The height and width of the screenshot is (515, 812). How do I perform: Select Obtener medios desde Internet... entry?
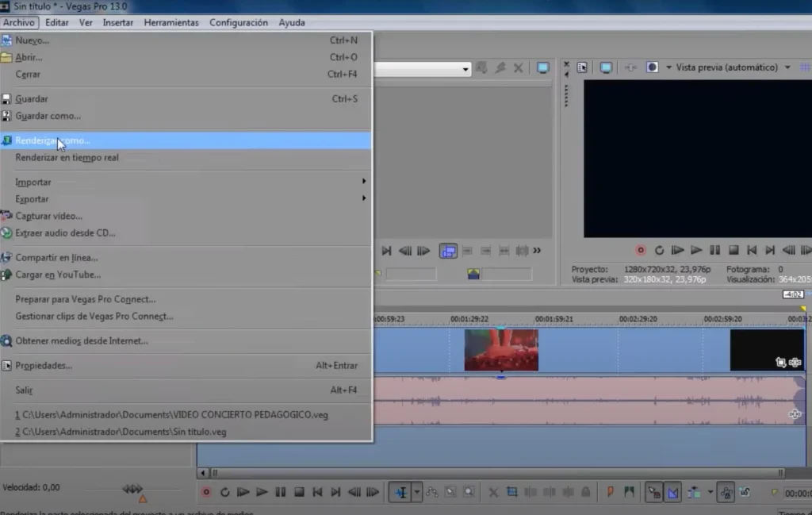186,341
